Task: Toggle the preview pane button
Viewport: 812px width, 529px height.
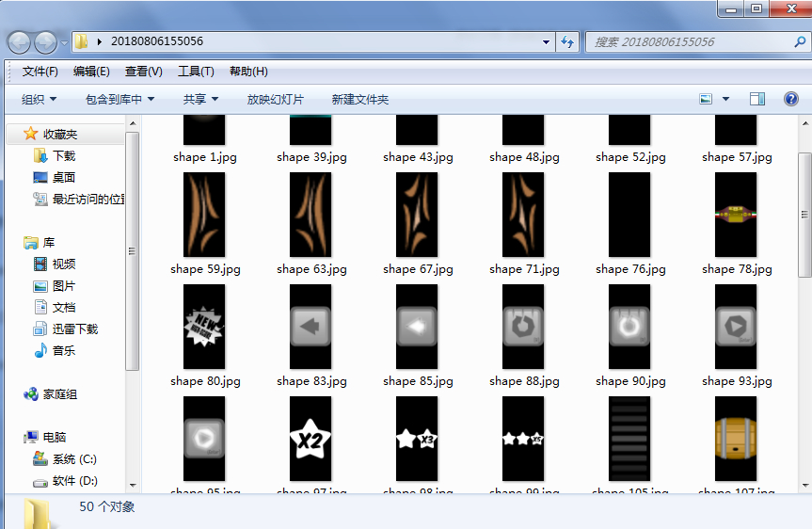Action: tap(757, 99)
